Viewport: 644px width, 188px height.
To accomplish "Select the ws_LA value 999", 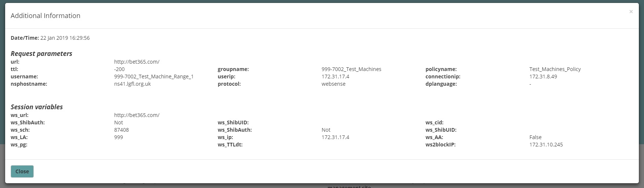I will pos(119,137).
